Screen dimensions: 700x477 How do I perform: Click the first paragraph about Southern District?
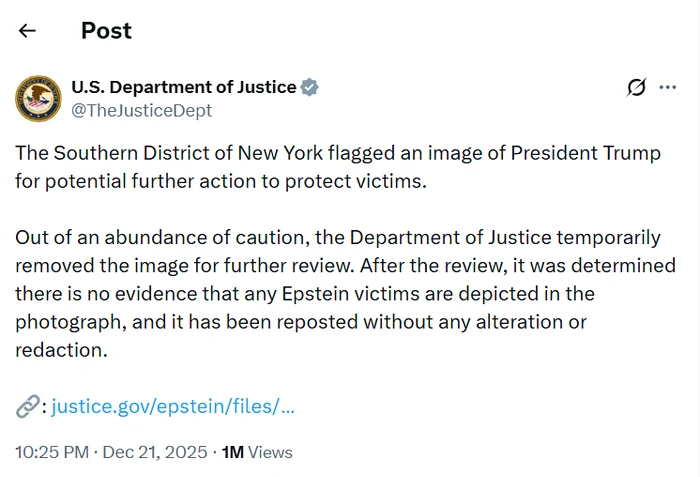(338, 167)
